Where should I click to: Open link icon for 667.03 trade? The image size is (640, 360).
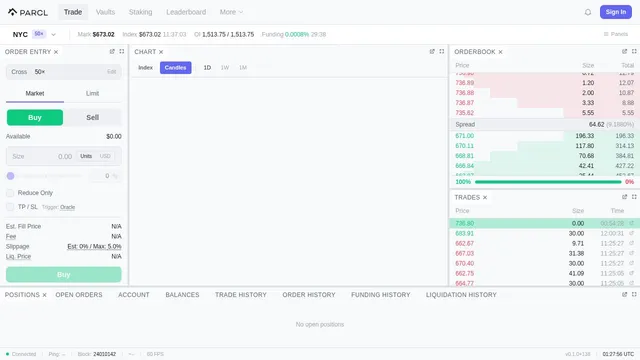tap(631, 253)
